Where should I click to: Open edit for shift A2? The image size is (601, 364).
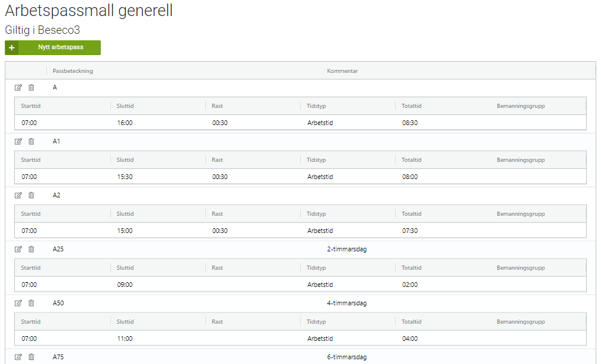click(x=18, y=196)
